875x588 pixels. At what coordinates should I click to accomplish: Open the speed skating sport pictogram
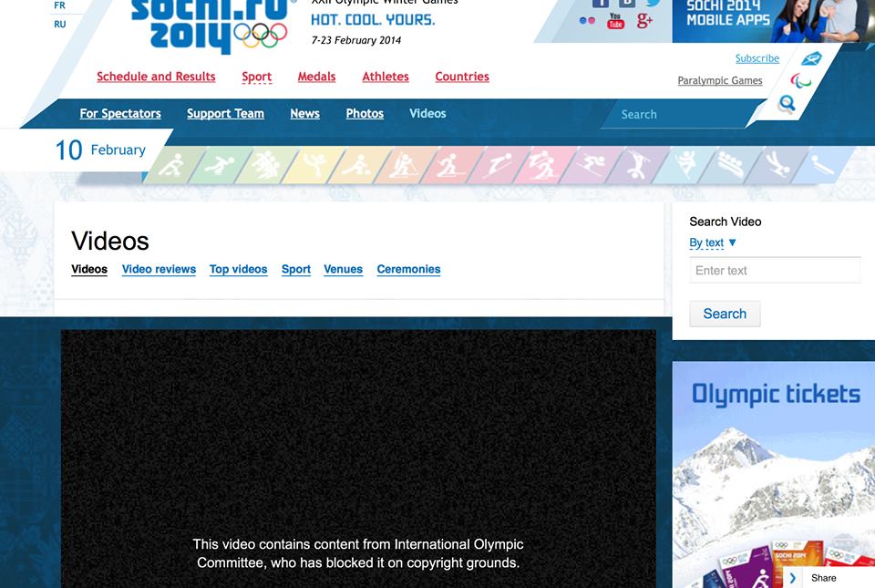click(220, 165)
